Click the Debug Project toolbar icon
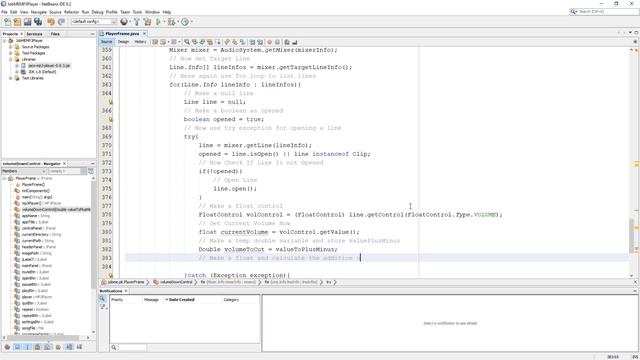Viewport: 640px width, 360px height. click(x=171, y=22)
